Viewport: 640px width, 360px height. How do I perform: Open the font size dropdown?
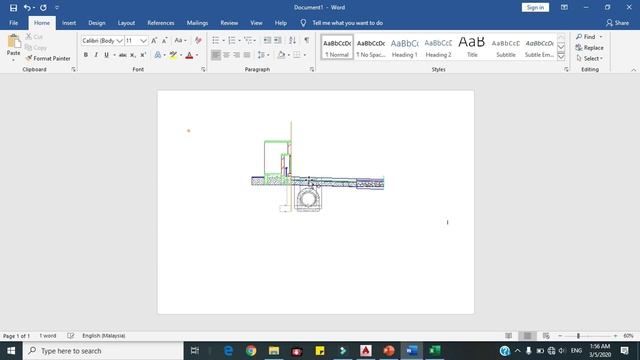[143, 41]
